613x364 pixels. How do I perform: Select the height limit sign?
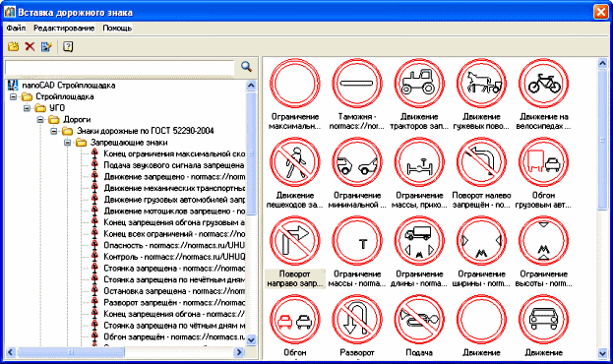point(543,241)
